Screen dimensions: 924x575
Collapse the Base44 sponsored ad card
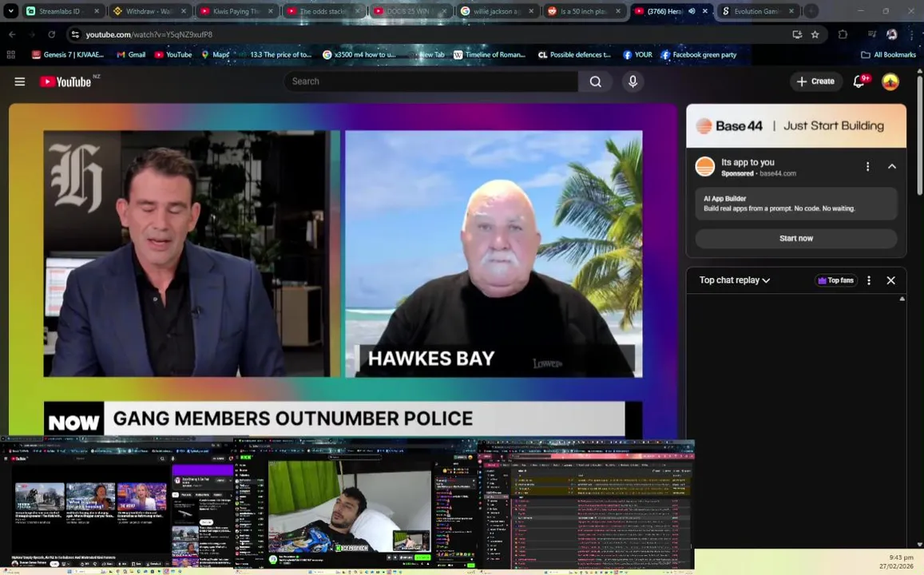click(x=891, y=167)
